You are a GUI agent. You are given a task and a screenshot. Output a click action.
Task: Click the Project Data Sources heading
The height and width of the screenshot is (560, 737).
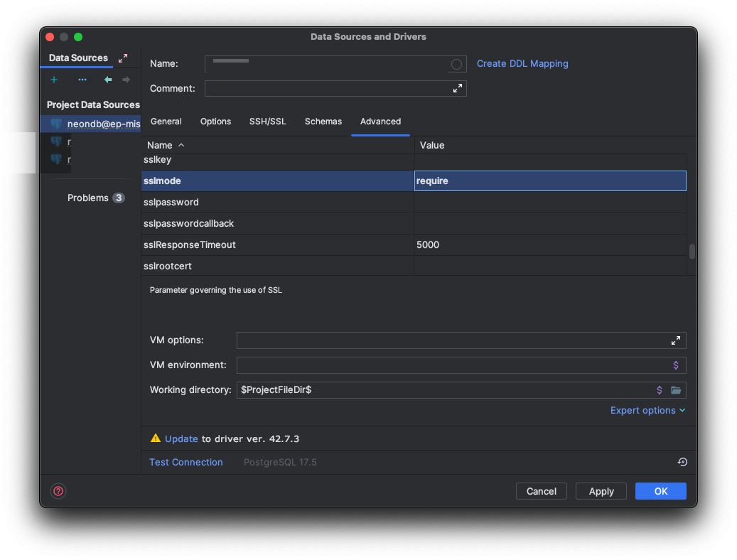(x=93, y=104)
